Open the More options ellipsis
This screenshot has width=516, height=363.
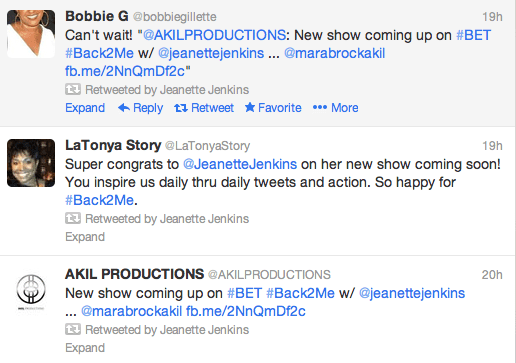click(320, 107)
